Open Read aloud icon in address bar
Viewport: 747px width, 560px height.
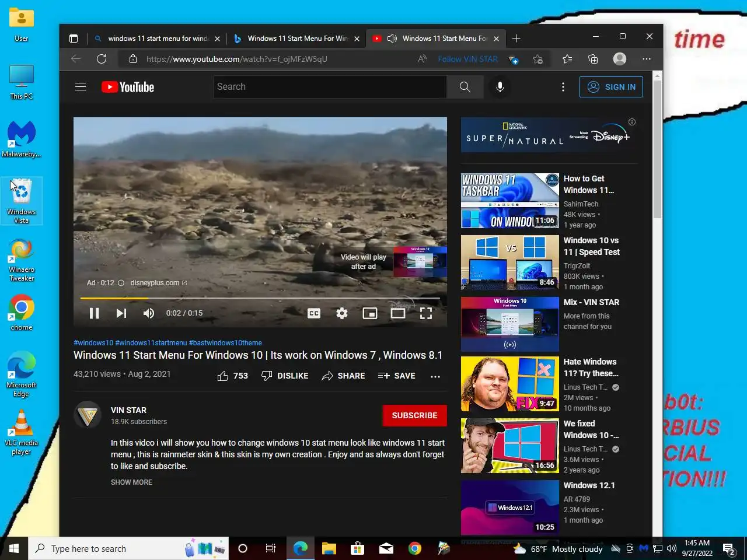click(422, 59)
